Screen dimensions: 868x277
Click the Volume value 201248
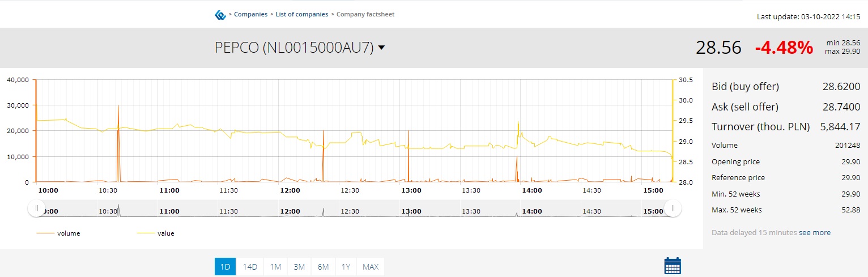click(848, 146)
